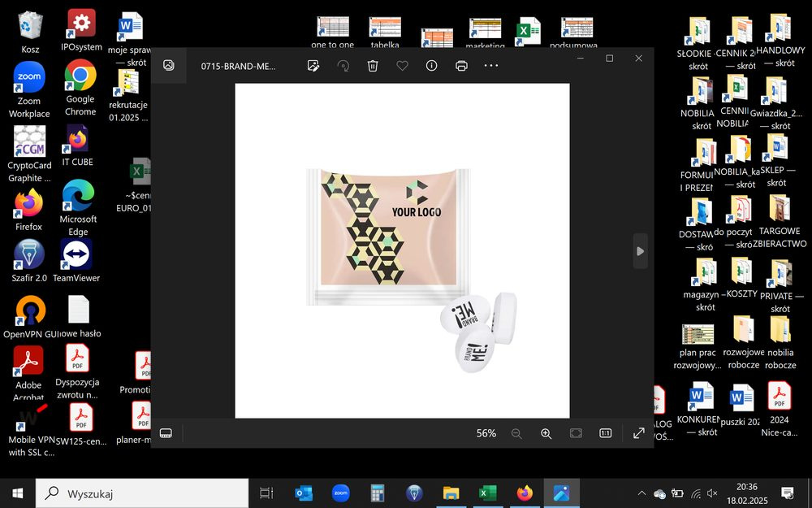
Task: Enter full screen mode
Action: (x=639, y=433)
